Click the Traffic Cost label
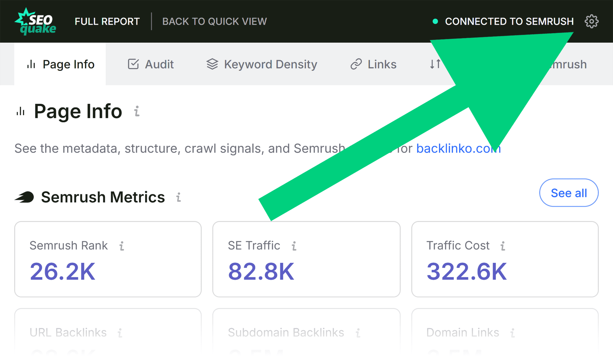The width and height of the screenshot is (613, 364). click(458, 245)
